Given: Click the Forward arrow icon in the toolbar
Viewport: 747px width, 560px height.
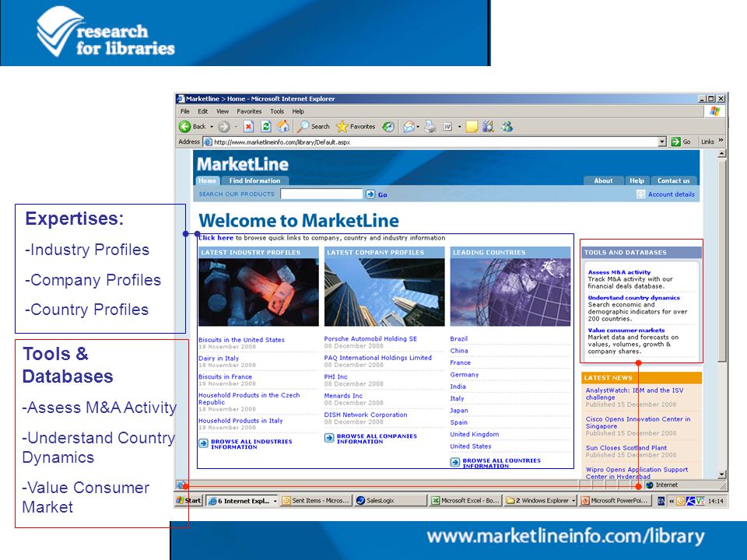Looking at the screenshot, I should pyautogui.click(x=224, y=127).
